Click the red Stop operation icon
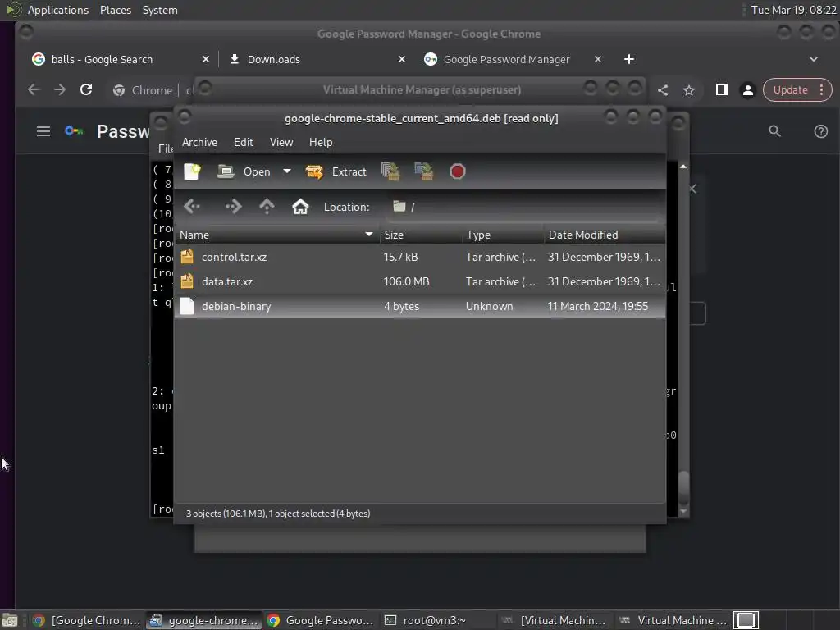 tap(457, 171)
